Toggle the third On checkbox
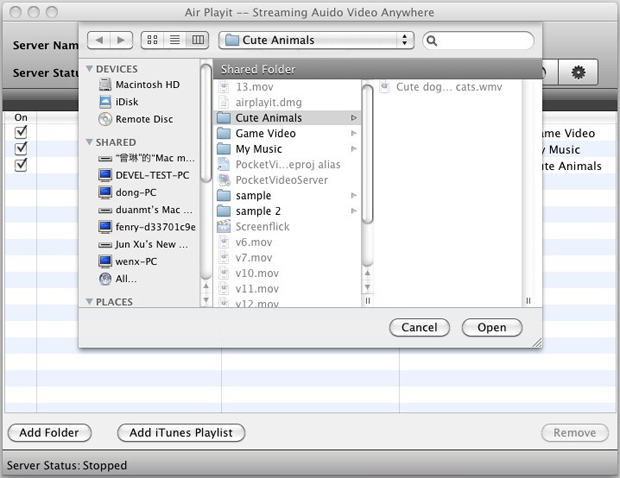The height and width of the screenshot is (478, 620). coord(21,164)
